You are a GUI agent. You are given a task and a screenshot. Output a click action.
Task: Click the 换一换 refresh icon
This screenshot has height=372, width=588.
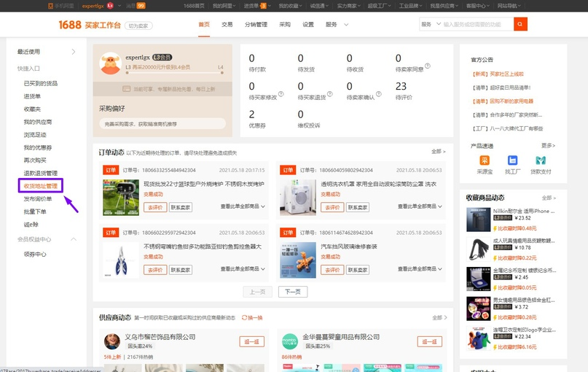click(245, 317)
